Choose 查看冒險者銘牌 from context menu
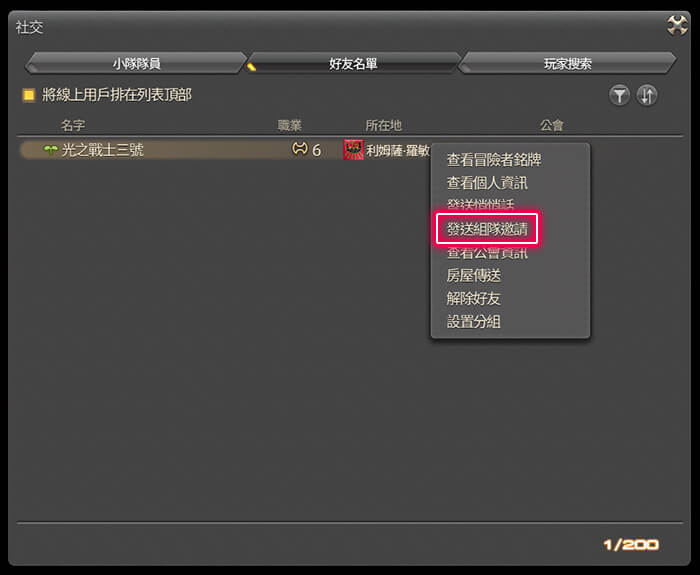 click(x=494, y=160)
